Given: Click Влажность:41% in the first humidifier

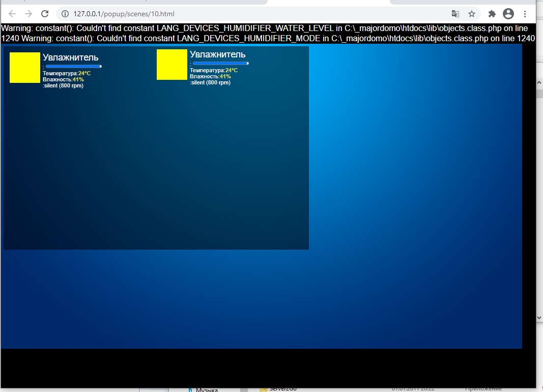Looking at the screenshot, I should [x=64, y=80].
